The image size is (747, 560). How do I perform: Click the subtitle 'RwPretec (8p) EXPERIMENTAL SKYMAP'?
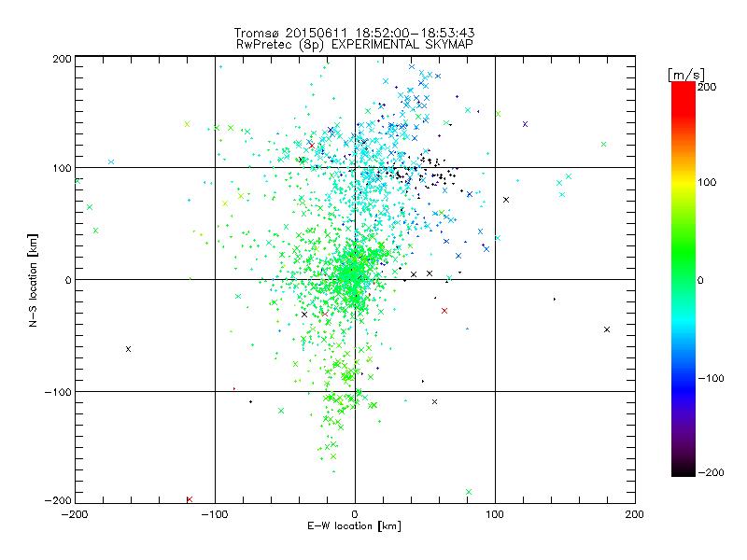click(x=355, y=45)
